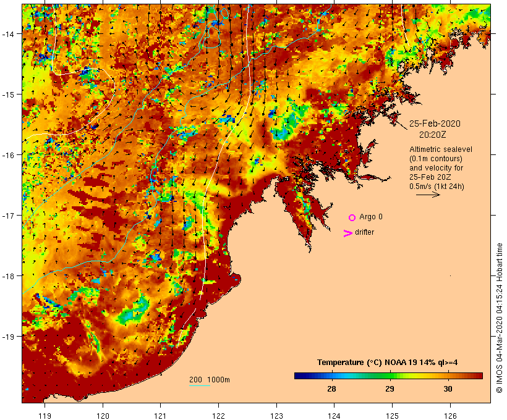Viewport: 507px width, 420px height.
Task: Click longitude label '125'
Action: (392, 416)
